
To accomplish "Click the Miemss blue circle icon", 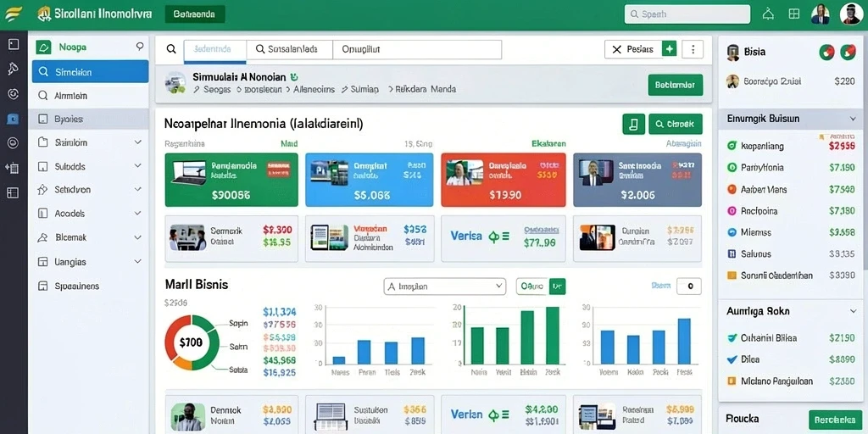I will (732, 232).
